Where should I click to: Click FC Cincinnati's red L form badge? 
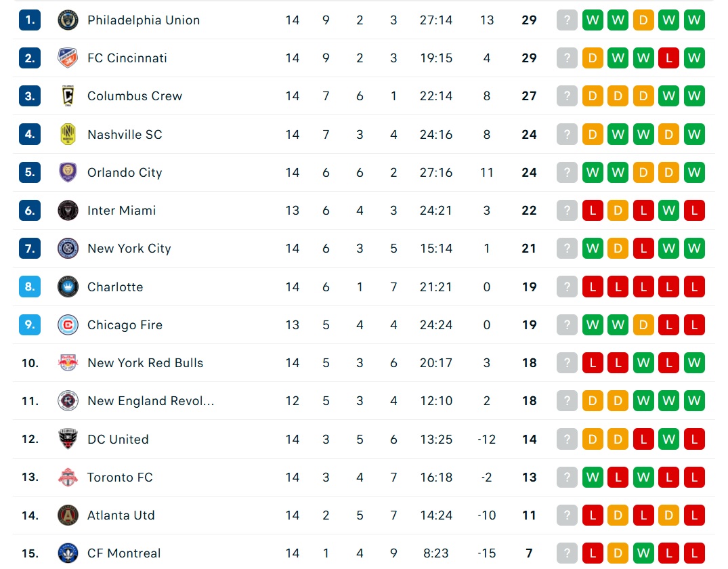(668, 58)
